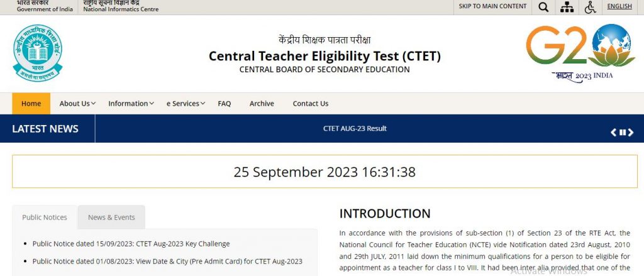Switch to the News & Events tab

point(111,218)
